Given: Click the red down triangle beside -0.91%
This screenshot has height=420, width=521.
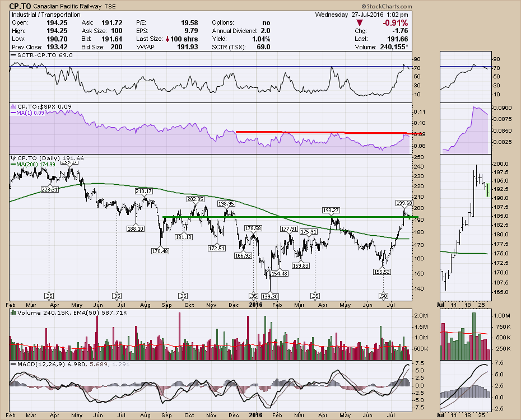Looking at the screenshot, I should coord(360,23).
